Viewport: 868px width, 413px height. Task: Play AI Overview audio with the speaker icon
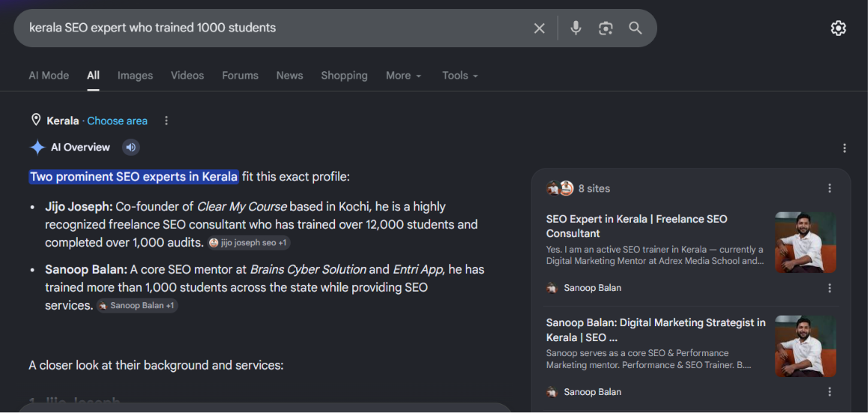(131, 147)
